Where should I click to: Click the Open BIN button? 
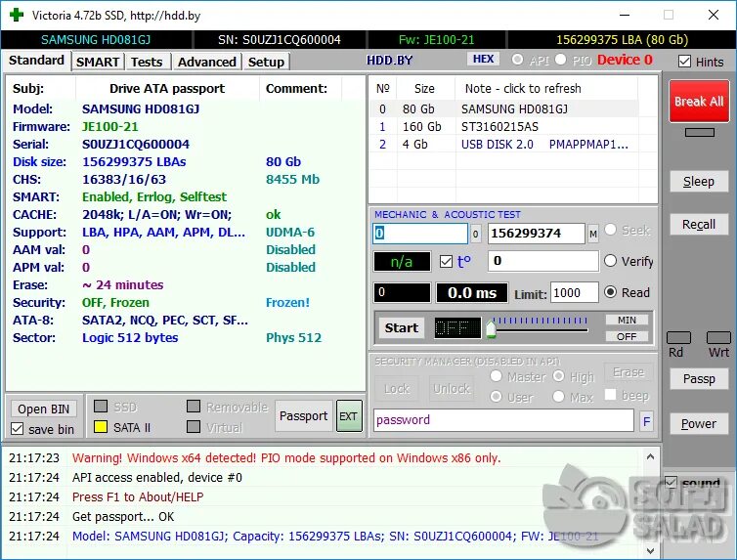pyautogui.click(x=43, y=409)
